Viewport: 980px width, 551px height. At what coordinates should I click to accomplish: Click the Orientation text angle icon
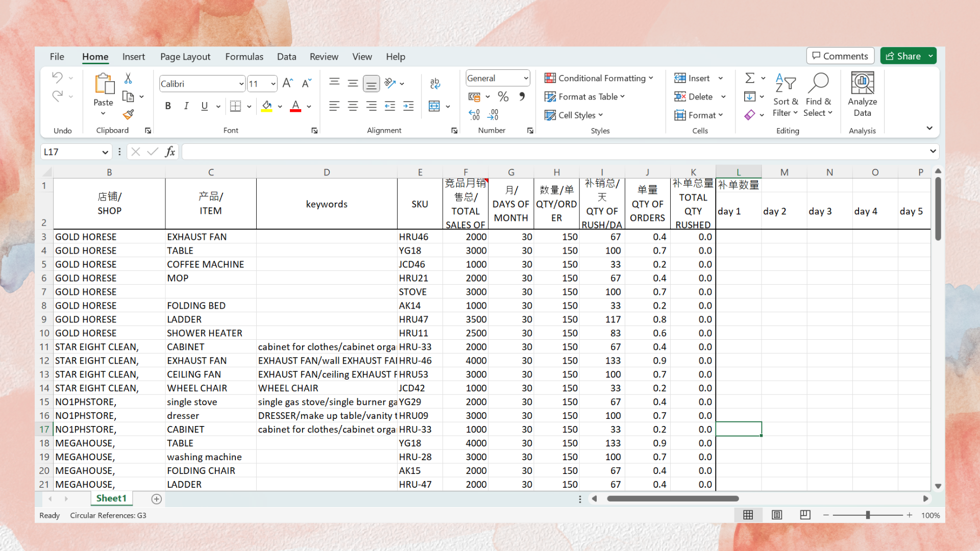[390, 83]
